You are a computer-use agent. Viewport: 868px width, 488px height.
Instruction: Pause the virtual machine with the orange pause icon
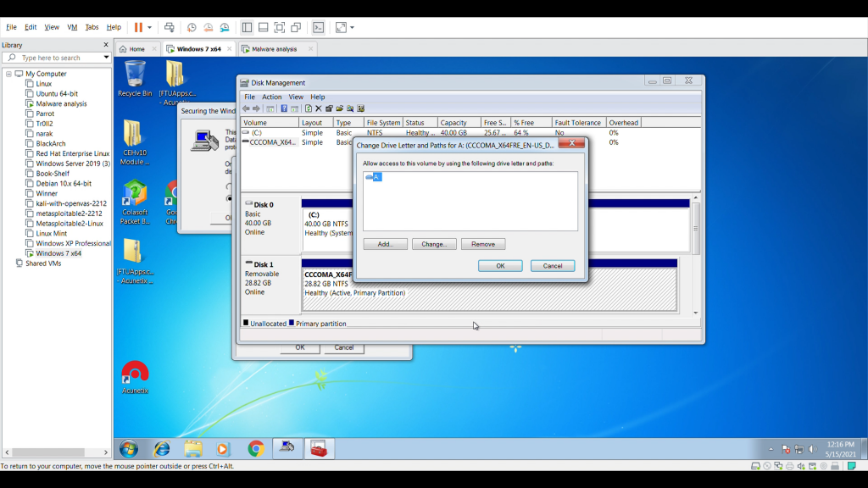point(138,27)
